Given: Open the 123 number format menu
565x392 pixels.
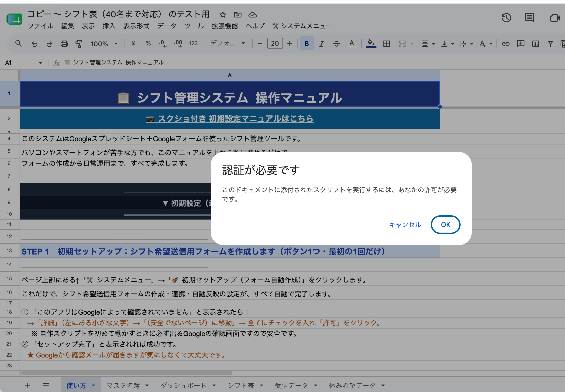Looking at the screenshot, I should point(193,44).
